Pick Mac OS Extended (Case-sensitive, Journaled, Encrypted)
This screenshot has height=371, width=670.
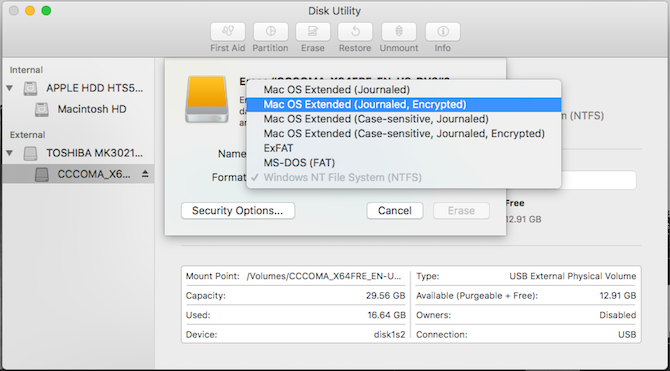(x=404, y=133)
